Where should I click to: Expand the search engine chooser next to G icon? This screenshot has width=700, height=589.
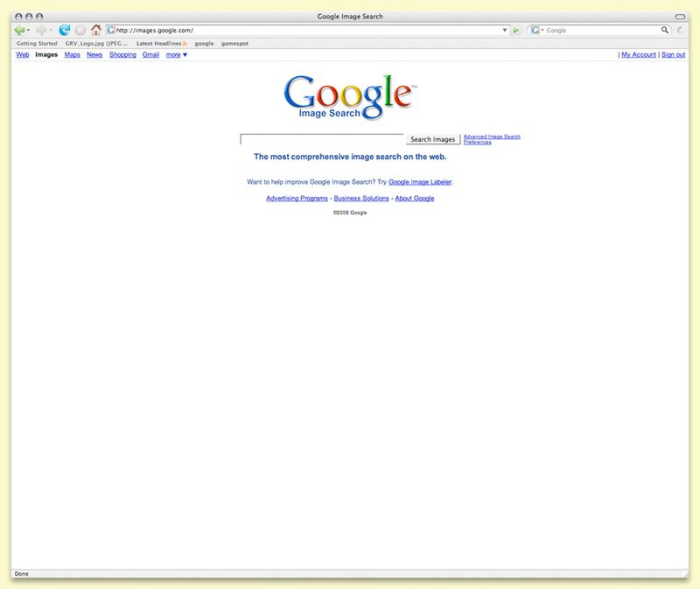pyautogui.click(x=542, y=31)
